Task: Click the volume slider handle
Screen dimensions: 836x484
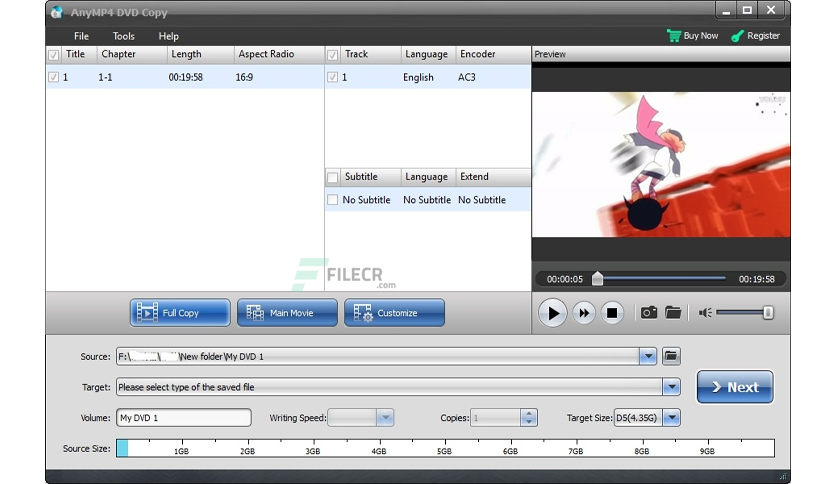Action: (x=768, y=312)
